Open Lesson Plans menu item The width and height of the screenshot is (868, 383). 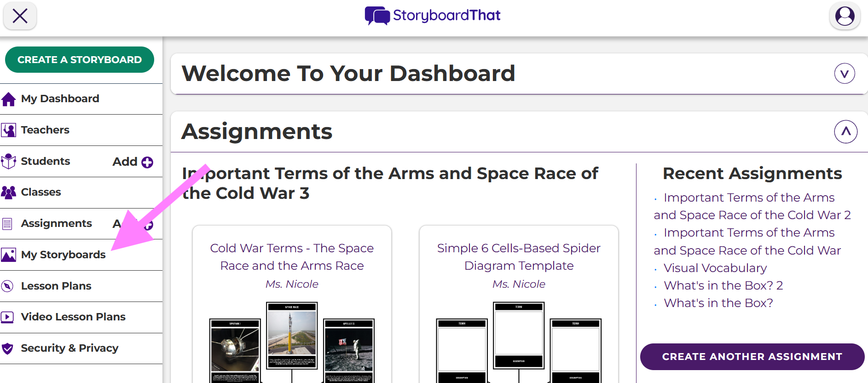point(56,286)
